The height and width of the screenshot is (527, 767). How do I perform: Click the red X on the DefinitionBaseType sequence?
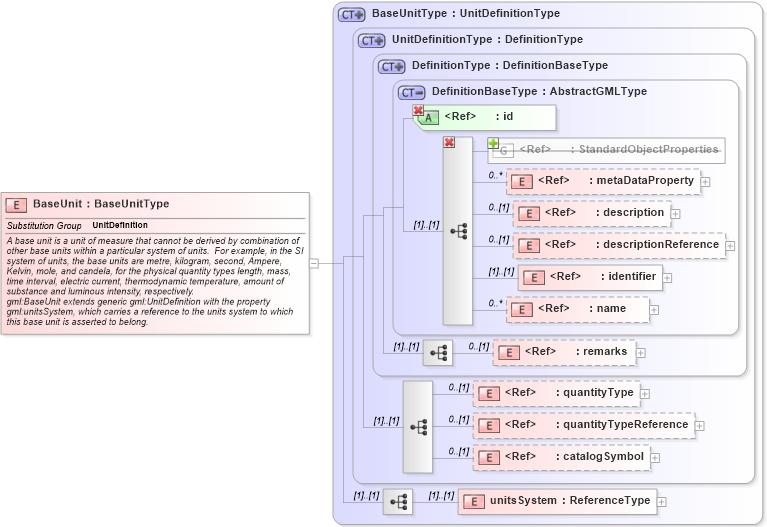click(449, 142)
